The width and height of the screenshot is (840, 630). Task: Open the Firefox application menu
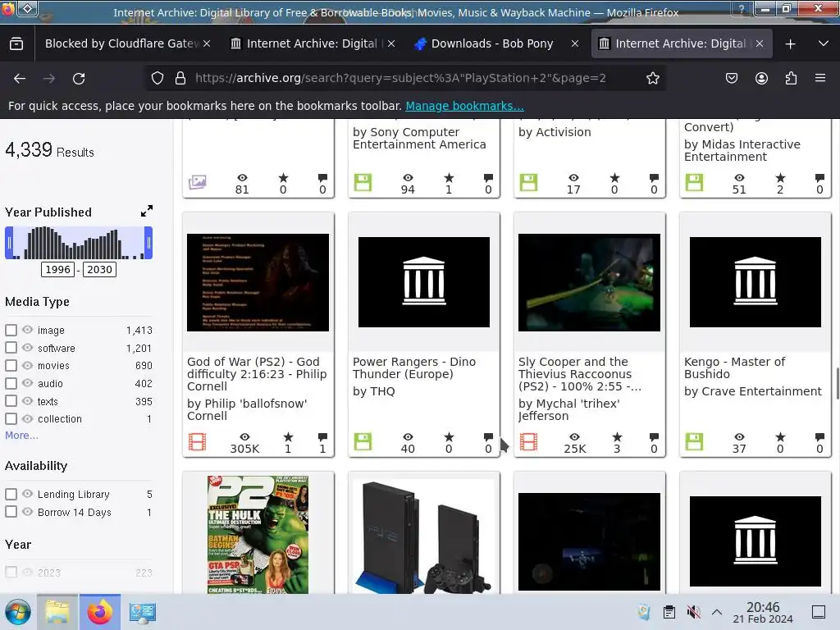click(x=820, y=78)
